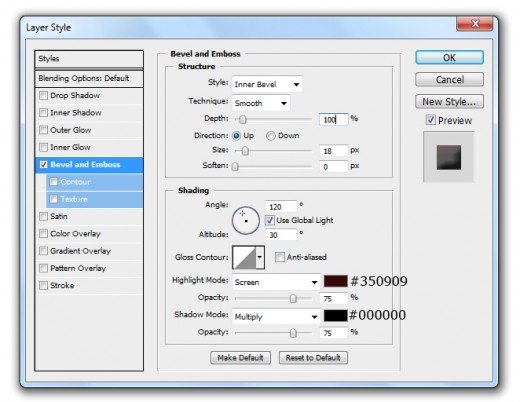Open the Technique dropdown set to Smooth

261,103
